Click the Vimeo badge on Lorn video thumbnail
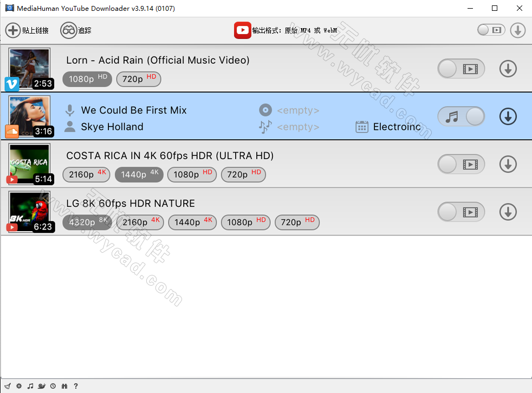 11,84
